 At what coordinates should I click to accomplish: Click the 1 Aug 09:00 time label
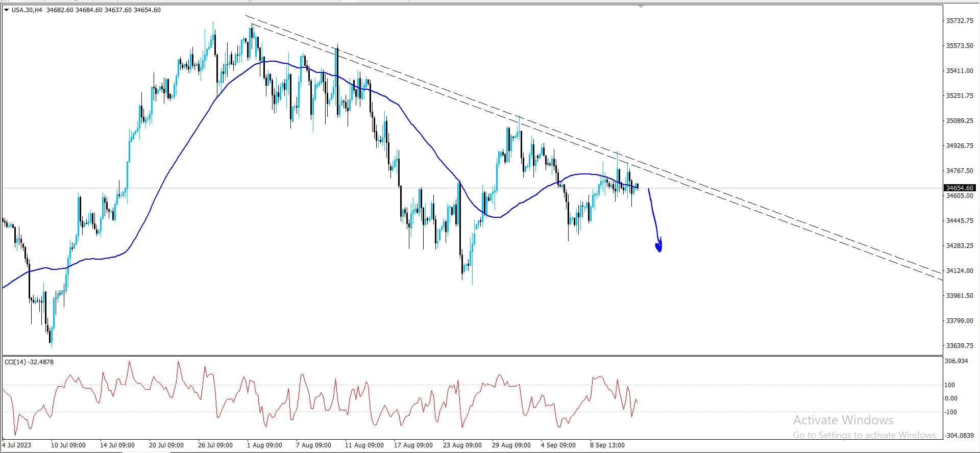(264, 445)
